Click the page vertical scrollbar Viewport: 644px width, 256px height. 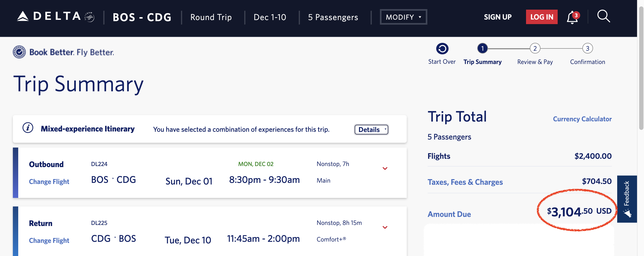(641, 67)
